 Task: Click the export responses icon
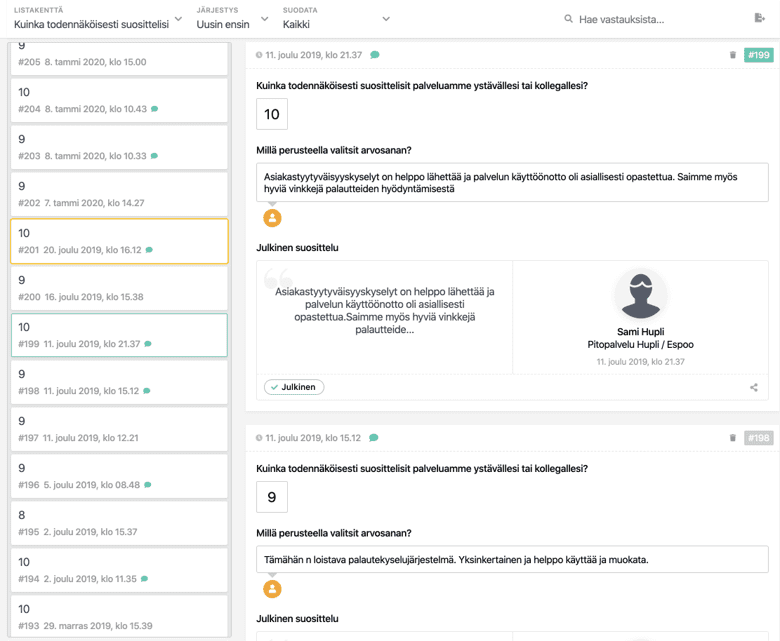[759, 18]
